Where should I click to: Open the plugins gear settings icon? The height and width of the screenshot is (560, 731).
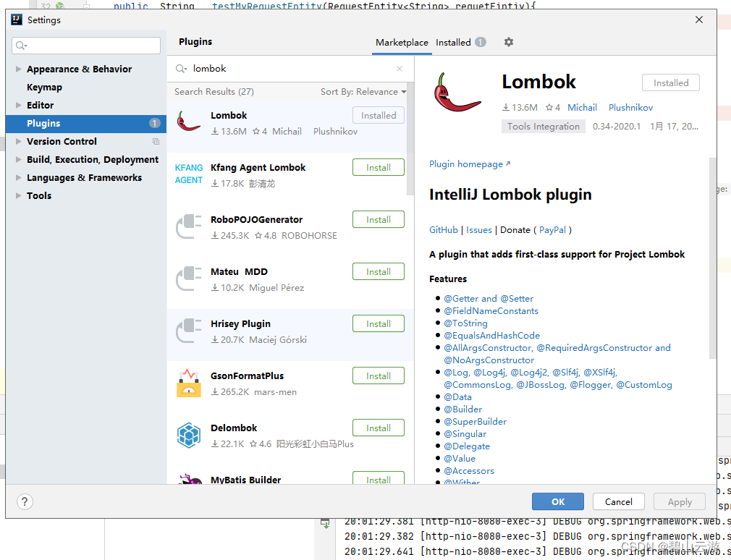(509, 43)
